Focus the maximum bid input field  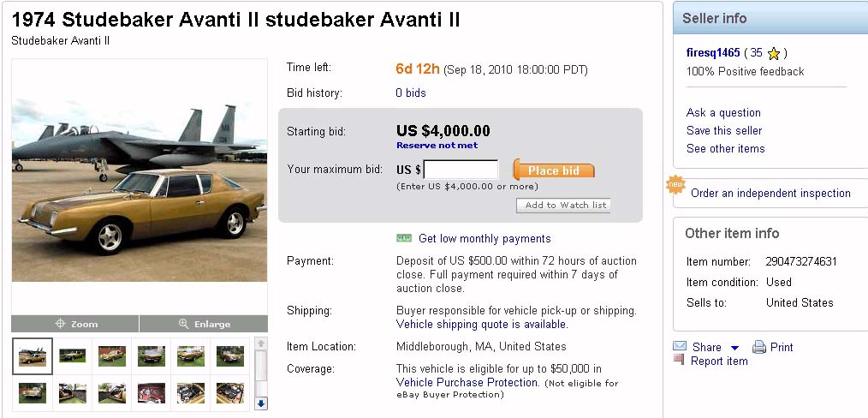click(461, 170)
